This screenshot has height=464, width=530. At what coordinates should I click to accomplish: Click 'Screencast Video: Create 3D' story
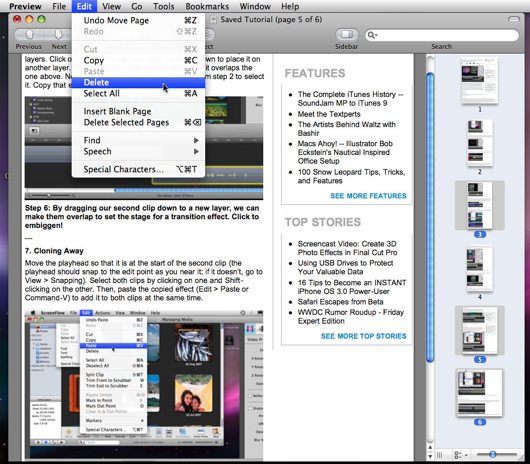coord(347,248)
